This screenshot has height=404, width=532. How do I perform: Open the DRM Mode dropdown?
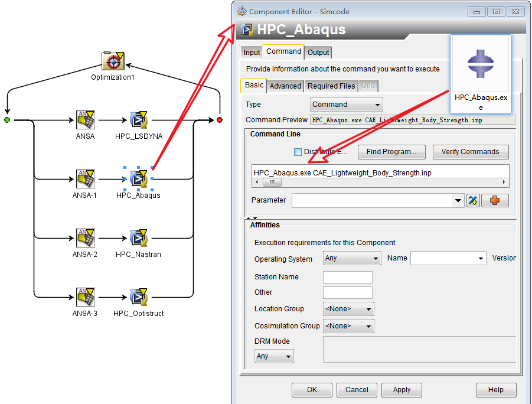274,356
